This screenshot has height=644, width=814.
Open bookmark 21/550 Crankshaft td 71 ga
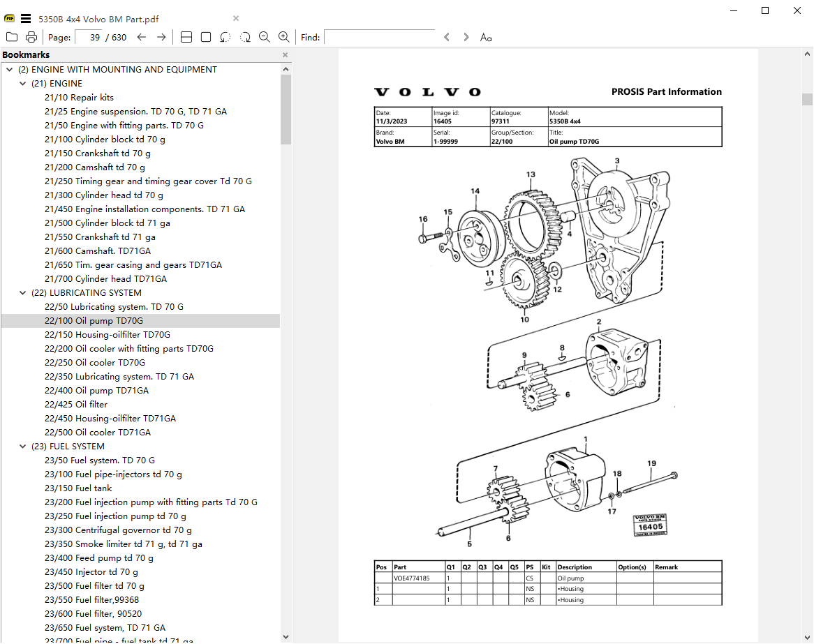(x=101, y=237)
